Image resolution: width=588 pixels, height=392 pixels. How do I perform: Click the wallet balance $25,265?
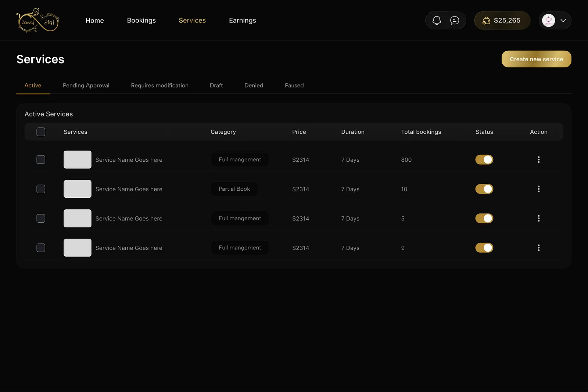click(x=502, y=21)
